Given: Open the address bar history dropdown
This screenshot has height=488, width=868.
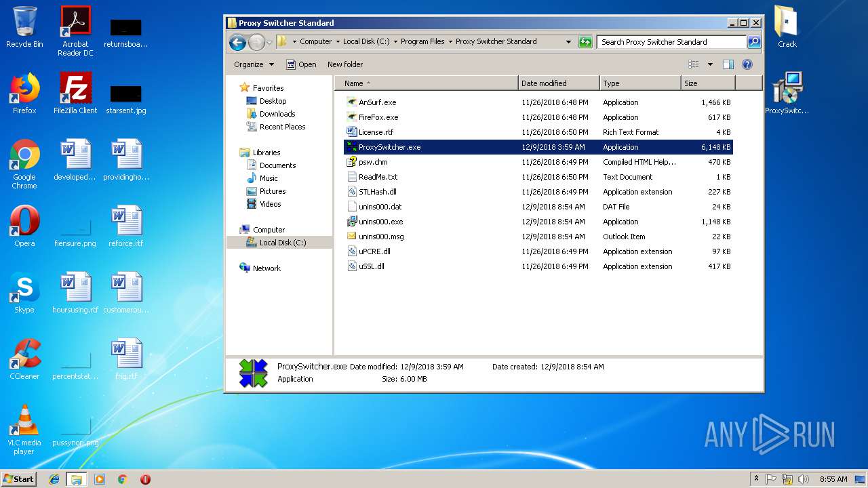Looking at the screenshot, I should [x=568, y=42].
